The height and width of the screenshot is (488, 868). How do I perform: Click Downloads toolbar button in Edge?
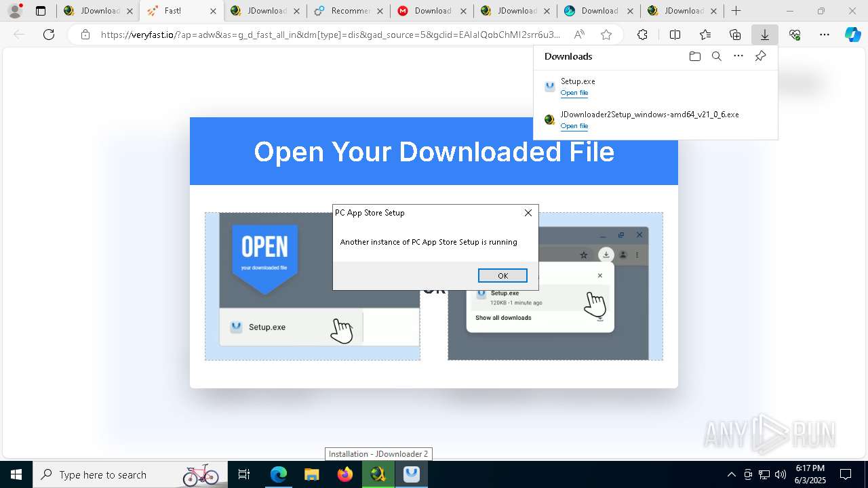[765, 35]
